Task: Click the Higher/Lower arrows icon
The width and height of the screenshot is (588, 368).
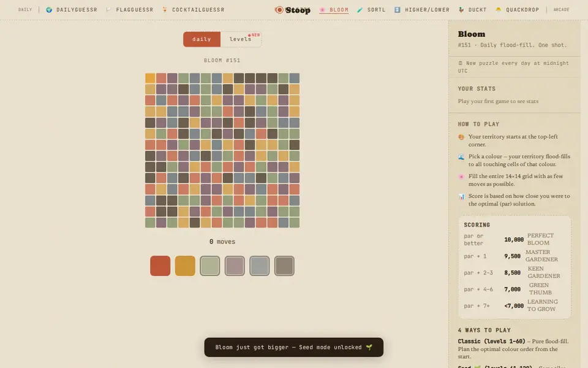Action: tap(397, 10)
